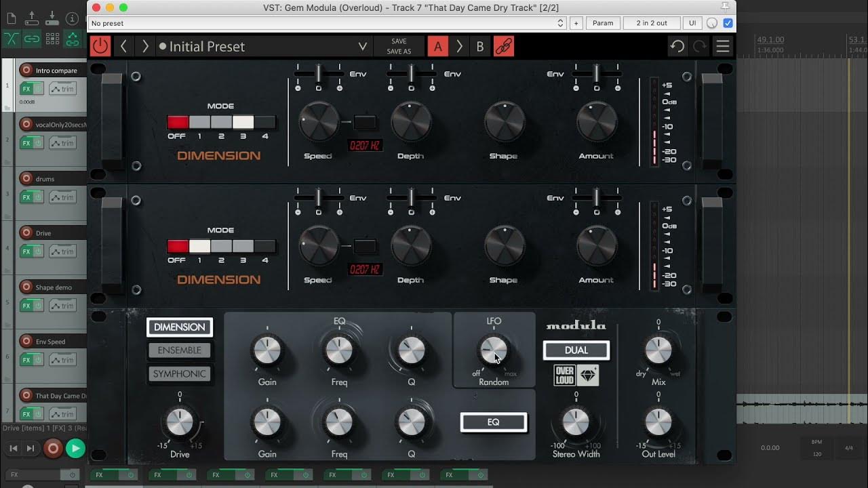Click the LFO Random knob
This screenshot has width=868, height=488.
[x=494, y=350]
